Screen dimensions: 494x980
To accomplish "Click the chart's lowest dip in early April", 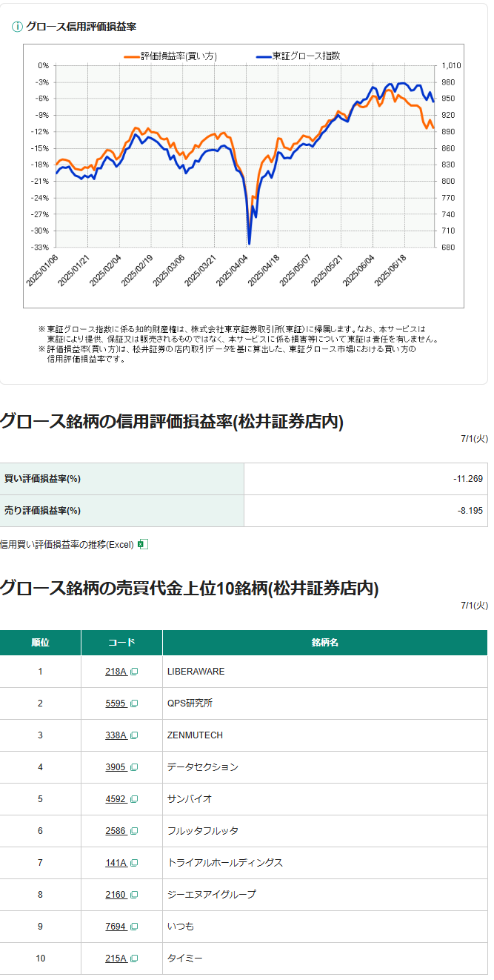I will click(x=250, y=242).
